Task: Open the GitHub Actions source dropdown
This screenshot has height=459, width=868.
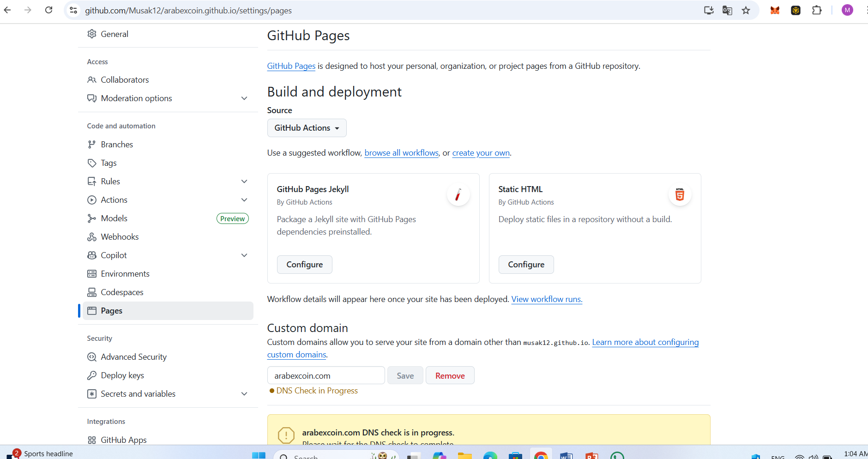Action: 307,128
